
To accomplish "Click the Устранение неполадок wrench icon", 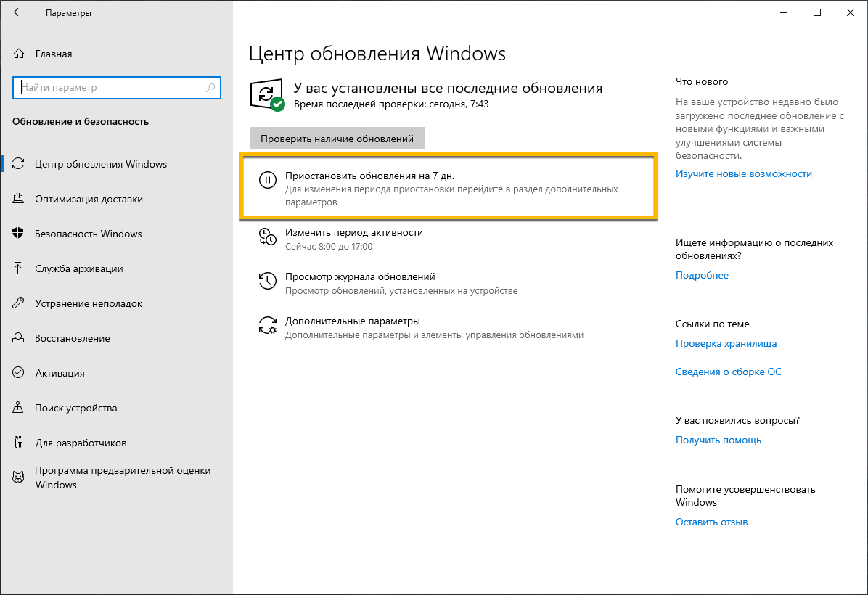I will point(19,303).
